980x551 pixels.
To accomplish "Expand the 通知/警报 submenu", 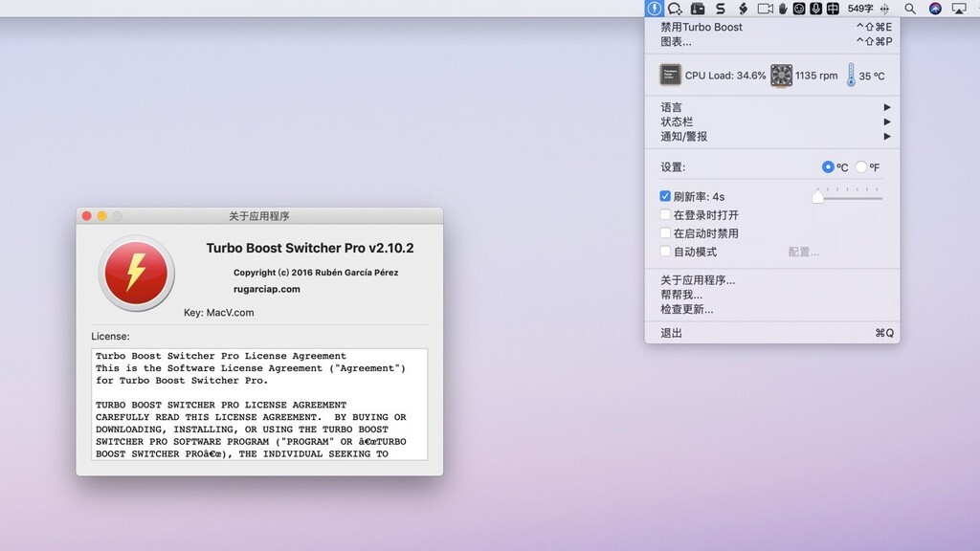I will (x=772, y=136).
